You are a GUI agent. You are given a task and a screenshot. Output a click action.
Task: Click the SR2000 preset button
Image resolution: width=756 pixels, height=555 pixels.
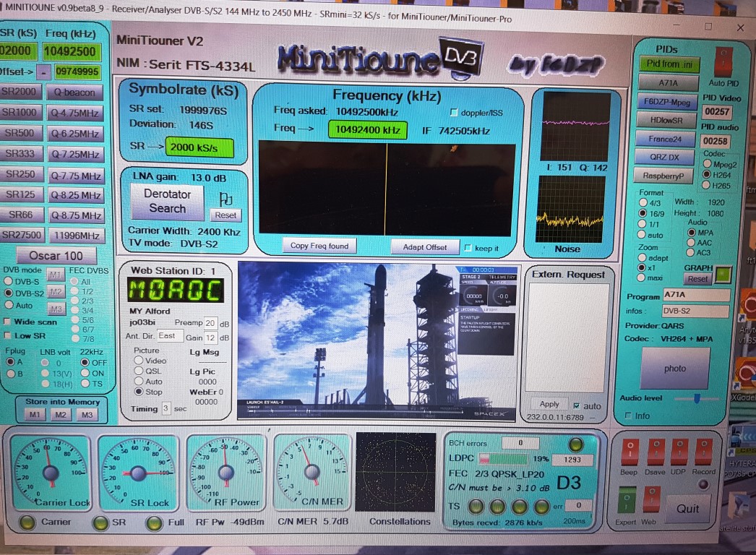[20, 91]
